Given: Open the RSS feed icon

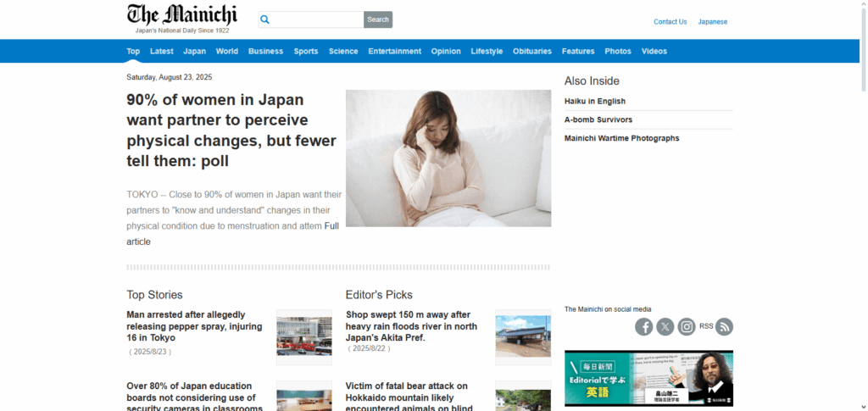Looking at the screenshot, I should click(x=724, y=326).
